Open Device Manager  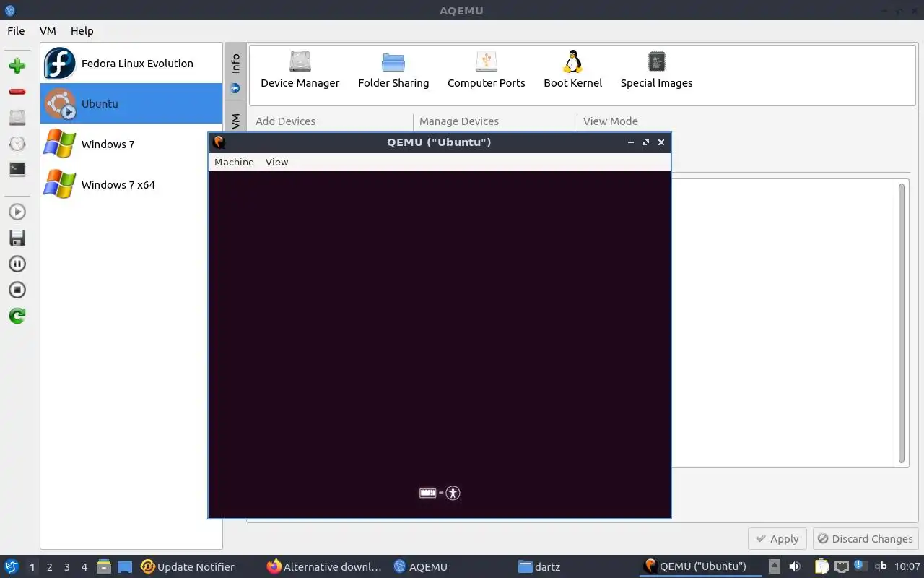pyautogui.click(x=300, y=69)
